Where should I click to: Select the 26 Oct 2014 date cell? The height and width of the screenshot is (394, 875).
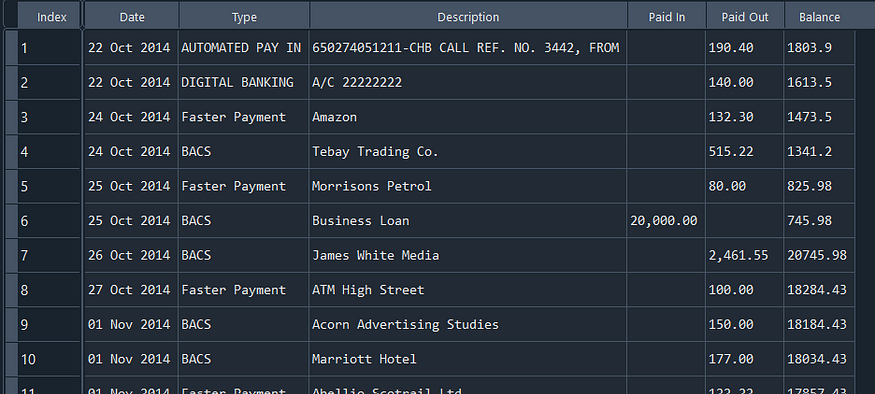click(131, 255)
